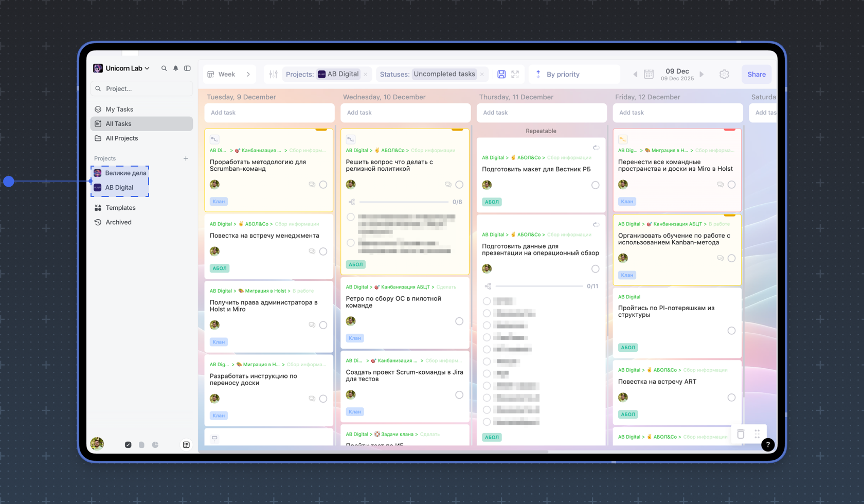This screenshot has width=864, height=504.
Task: Collapse sidebar using the panel layout icon
Action: (x=188, y=68)
